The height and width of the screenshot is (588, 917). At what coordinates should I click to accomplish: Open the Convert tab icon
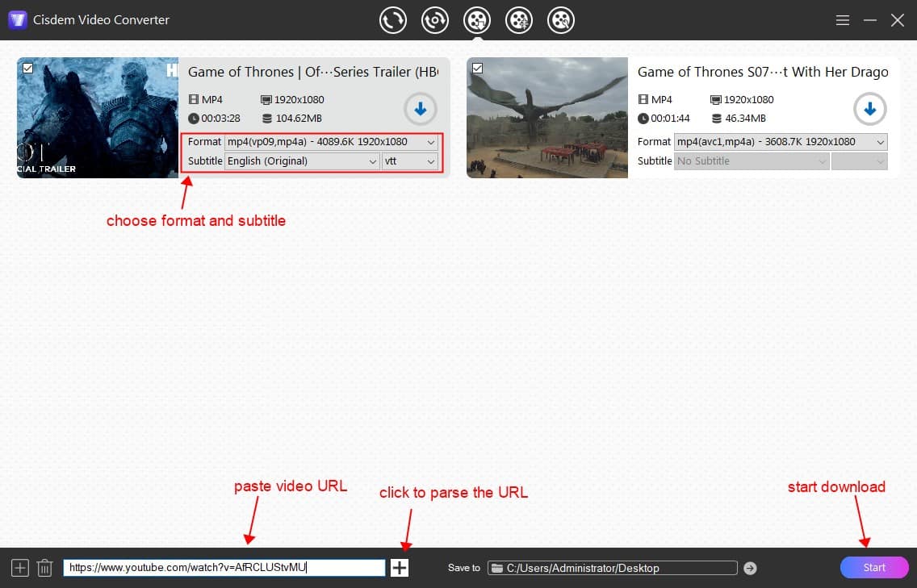393,20
